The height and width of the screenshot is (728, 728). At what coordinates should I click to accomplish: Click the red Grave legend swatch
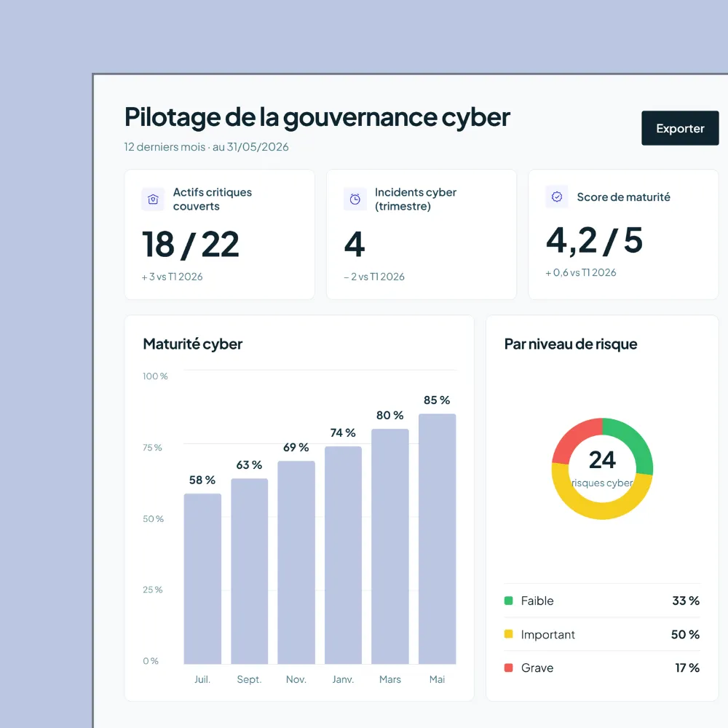tap(508, 668)
